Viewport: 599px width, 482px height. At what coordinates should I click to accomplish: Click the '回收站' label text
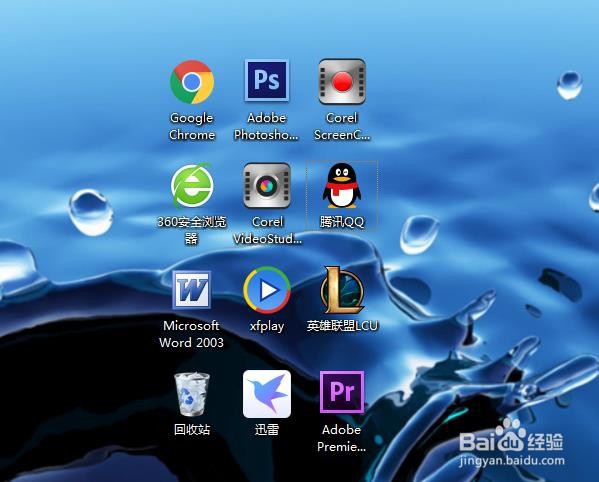(192, 430)
